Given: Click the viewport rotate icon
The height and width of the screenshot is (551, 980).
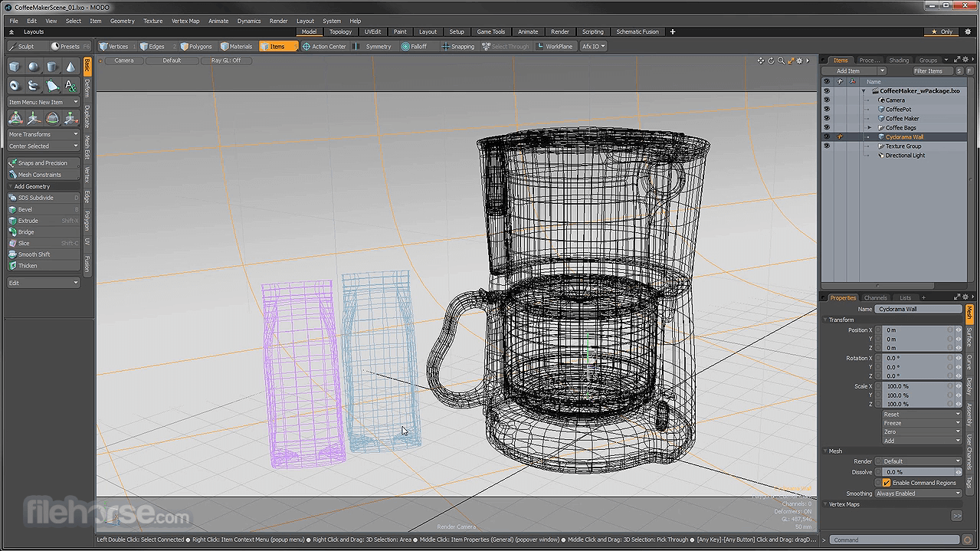Looking at the screenshot, I should 771,61.
